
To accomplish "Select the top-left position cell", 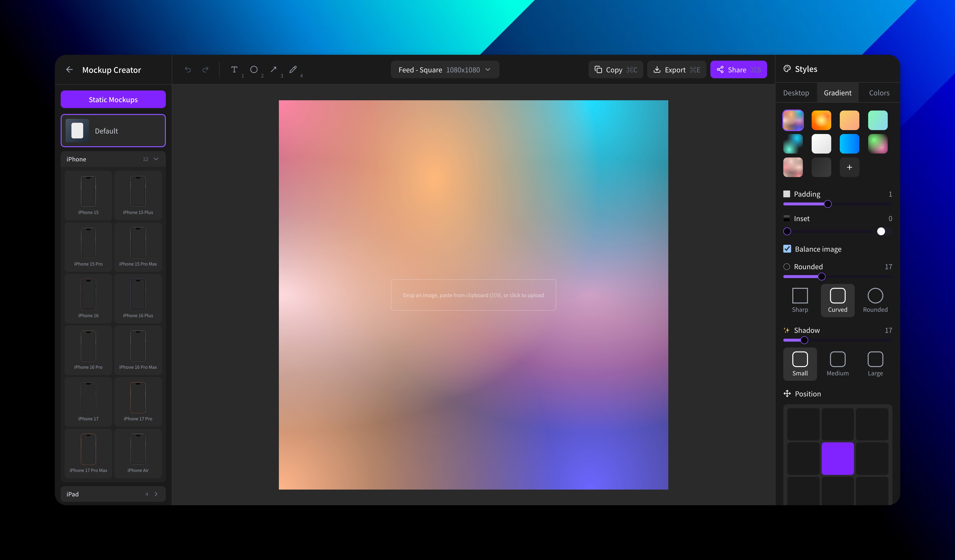I will (x=803, y=424).
